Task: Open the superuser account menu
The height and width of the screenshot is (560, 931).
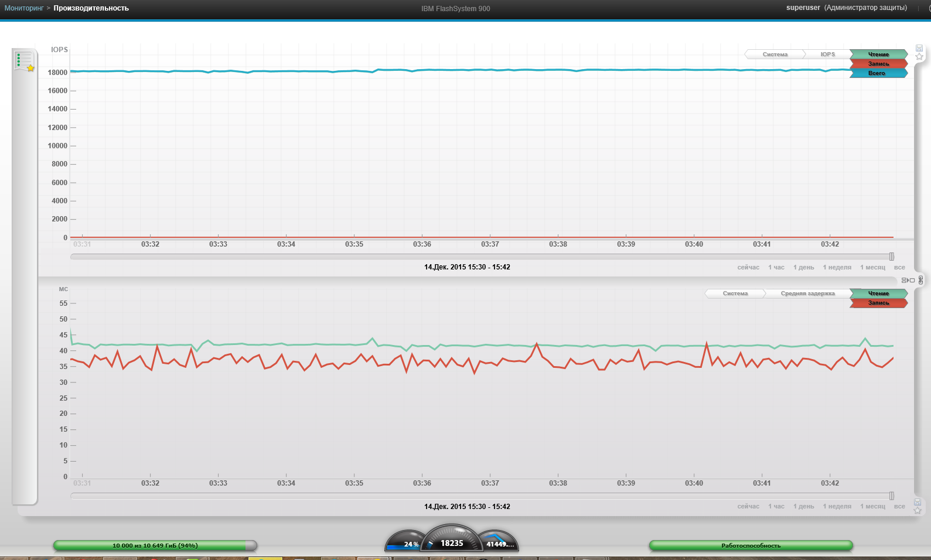Action: pyautogui.click(x=847, y=8)
